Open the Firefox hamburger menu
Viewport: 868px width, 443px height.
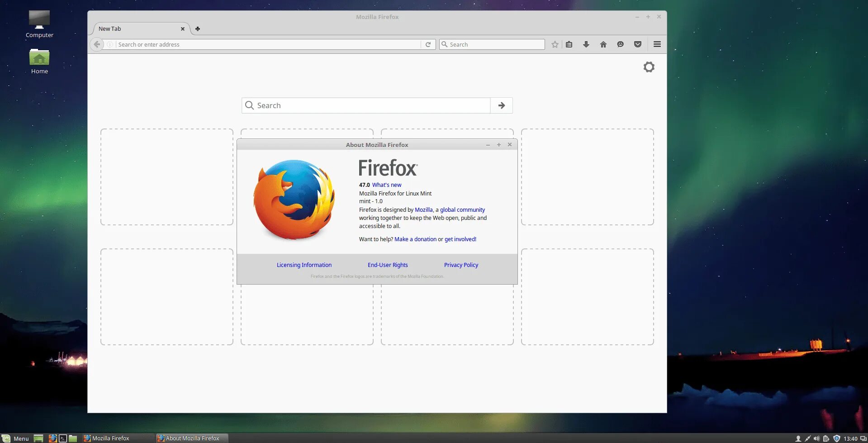[657, 44]
